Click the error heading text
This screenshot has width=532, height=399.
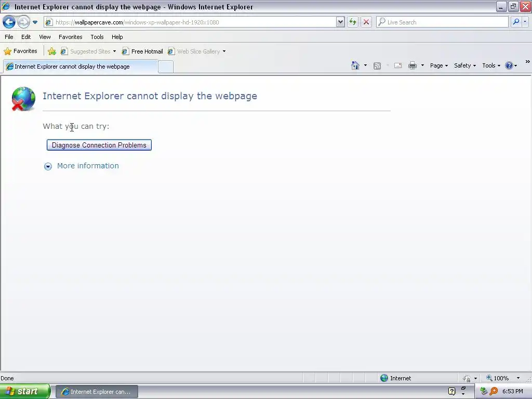(x=150, y=96)
